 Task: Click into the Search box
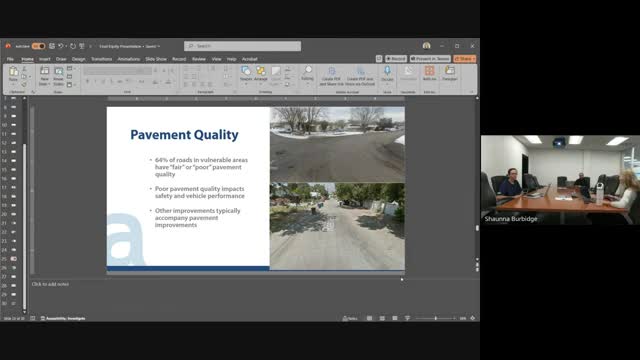242,46
